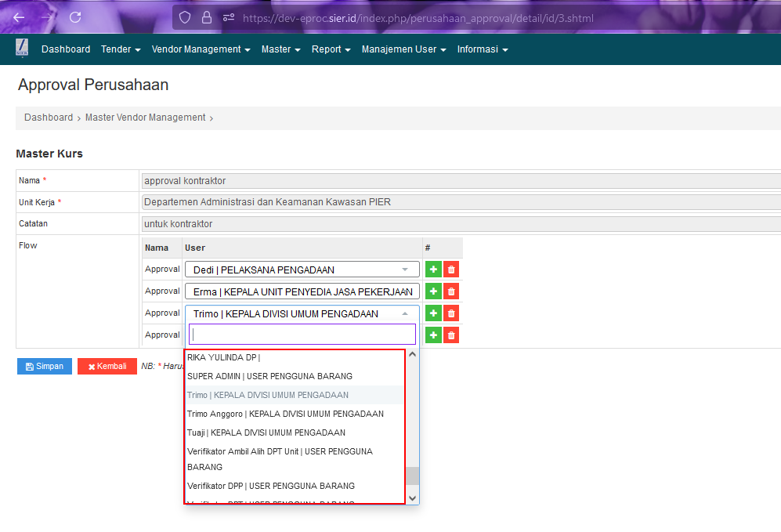Screen dimensions: 781x532
Task: Click the Simpan button
Action: [x=45, y=366]
